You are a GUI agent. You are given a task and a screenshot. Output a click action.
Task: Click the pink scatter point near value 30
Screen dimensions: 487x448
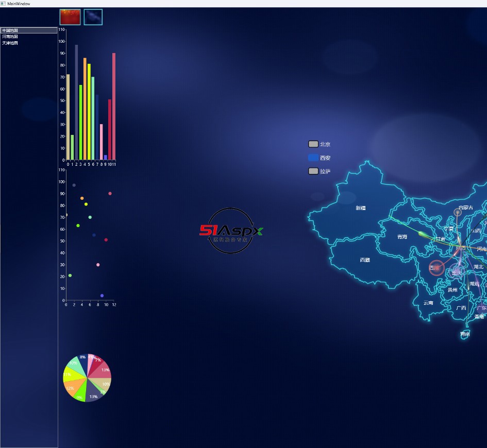click(x=98, y=265)
